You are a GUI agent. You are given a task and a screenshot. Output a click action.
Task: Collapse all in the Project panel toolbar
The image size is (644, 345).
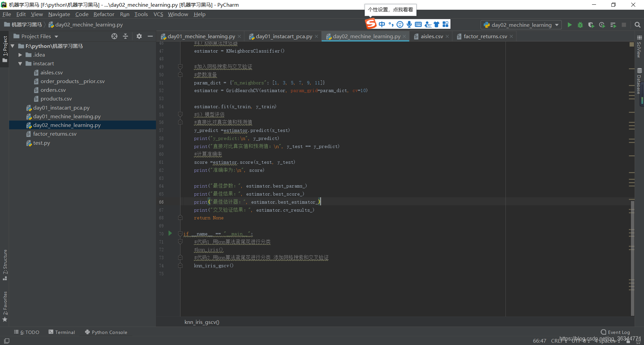[x=125, y=36]
